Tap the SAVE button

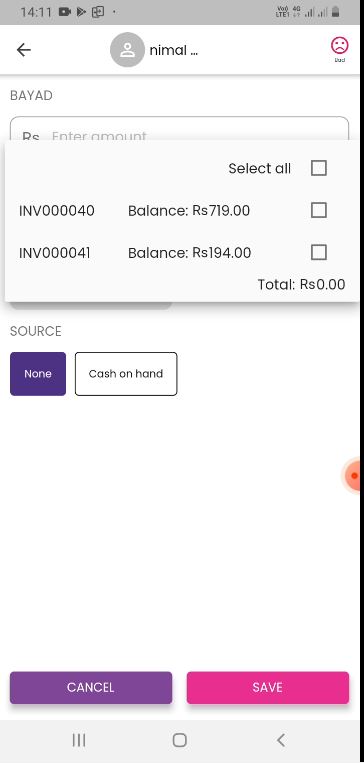click(268, 688)
